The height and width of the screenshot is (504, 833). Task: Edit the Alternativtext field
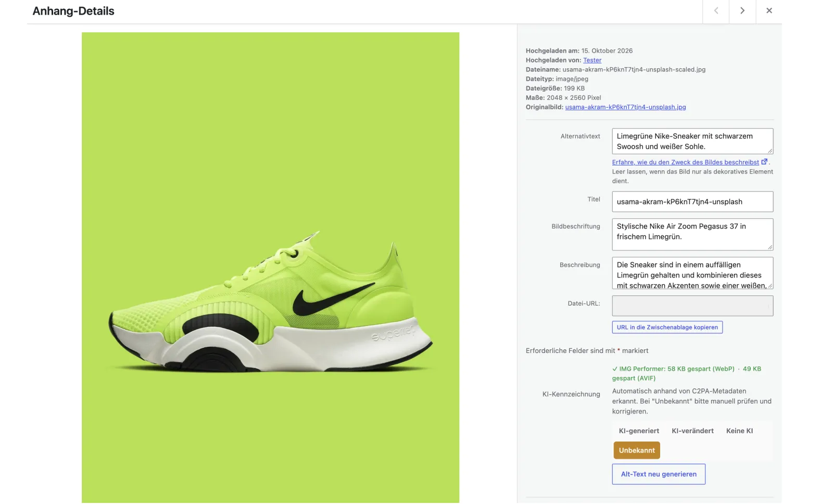tap(692, 141)
